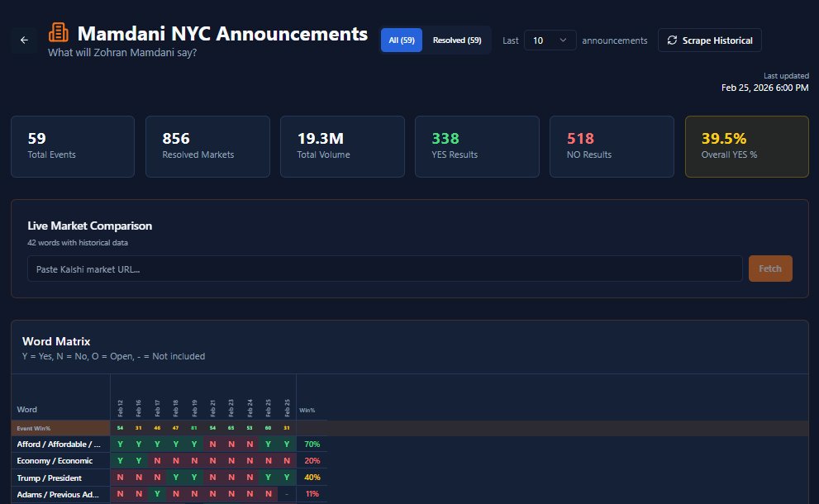Click the Feb 19 column header
This screenshot has width=819, height=504.
[194, 408]
